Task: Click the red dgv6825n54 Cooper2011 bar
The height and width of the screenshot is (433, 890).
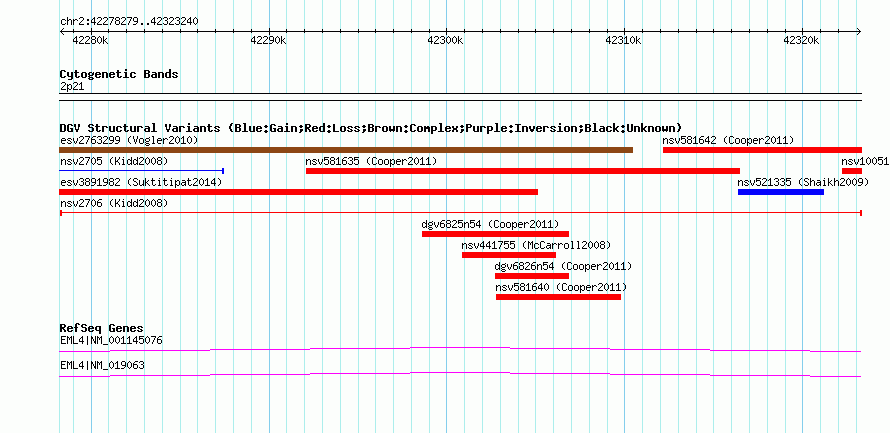Action: pyautogui.click(x=496, y=234)
